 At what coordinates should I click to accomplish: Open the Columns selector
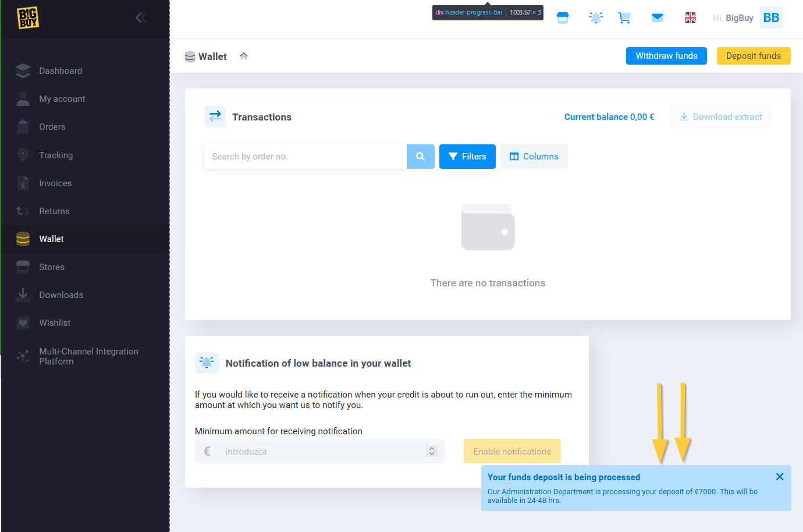(x=534, y=157)
